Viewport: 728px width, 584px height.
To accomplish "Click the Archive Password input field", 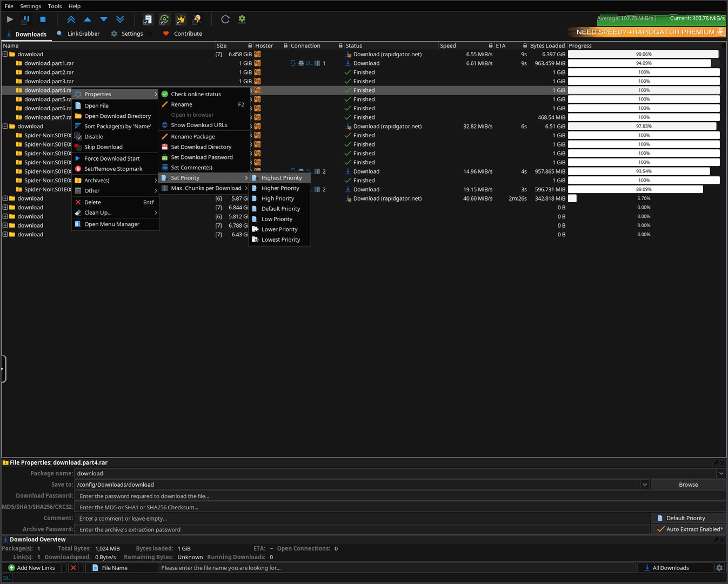I will point(362,529).
